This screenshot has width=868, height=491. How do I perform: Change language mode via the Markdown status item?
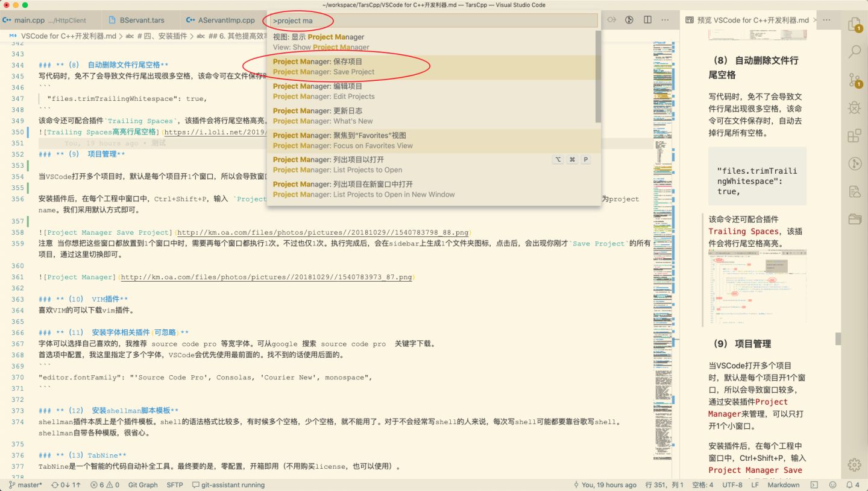(784, 484)
